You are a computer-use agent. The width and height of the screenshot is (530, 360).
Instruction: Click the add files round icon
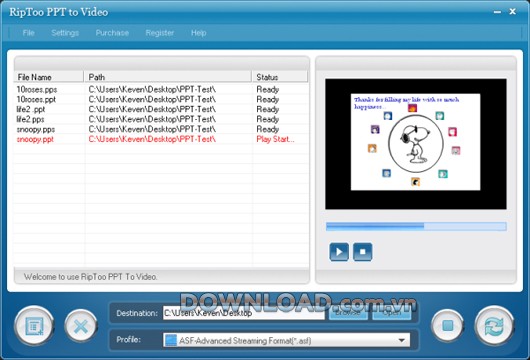pos(34,326)
